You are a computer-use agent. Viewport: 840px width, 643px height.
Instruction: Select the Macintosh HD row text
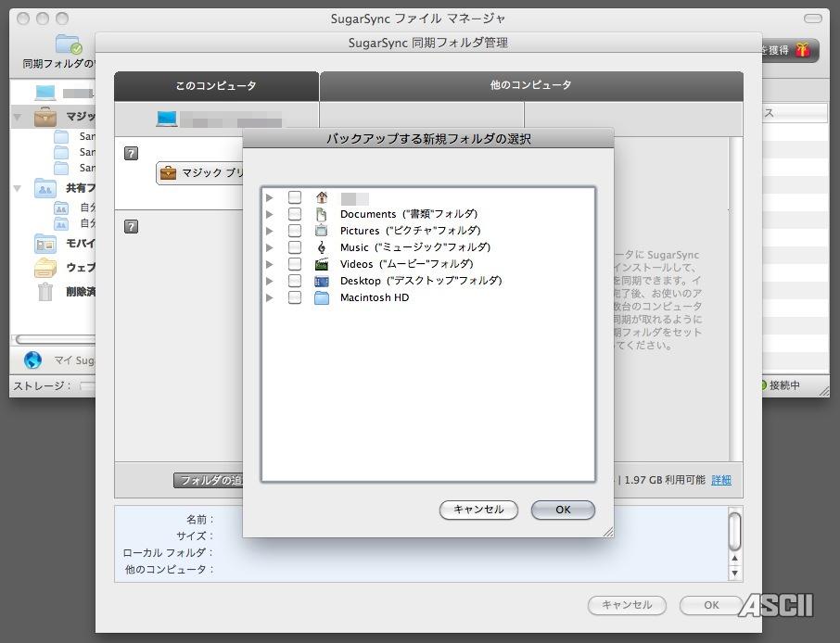[375, 297]
